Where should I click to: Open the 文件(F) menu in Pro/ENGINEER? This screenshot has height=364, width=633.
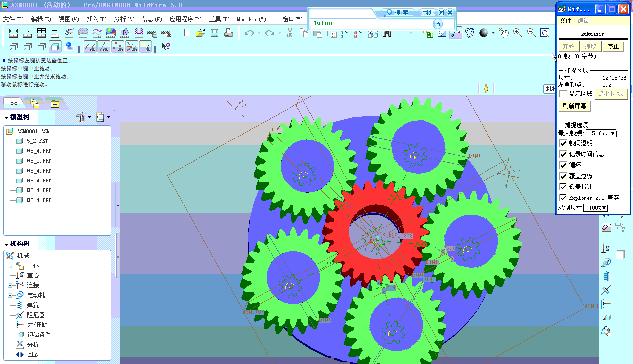coord(13,19)
